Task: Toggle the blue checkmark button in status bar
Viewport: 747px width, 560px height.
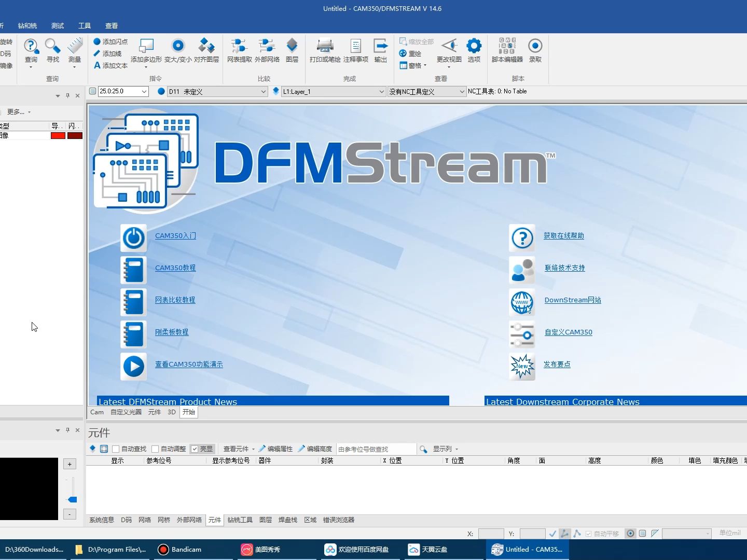Action: [x=552, y=533]
